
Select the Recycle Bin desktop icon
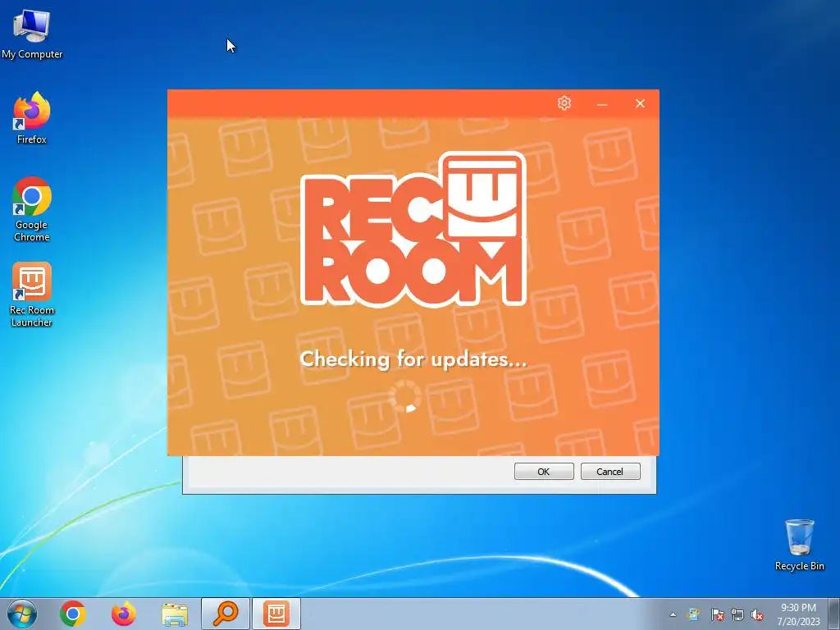pyautogui.click(x=799, y=545)
